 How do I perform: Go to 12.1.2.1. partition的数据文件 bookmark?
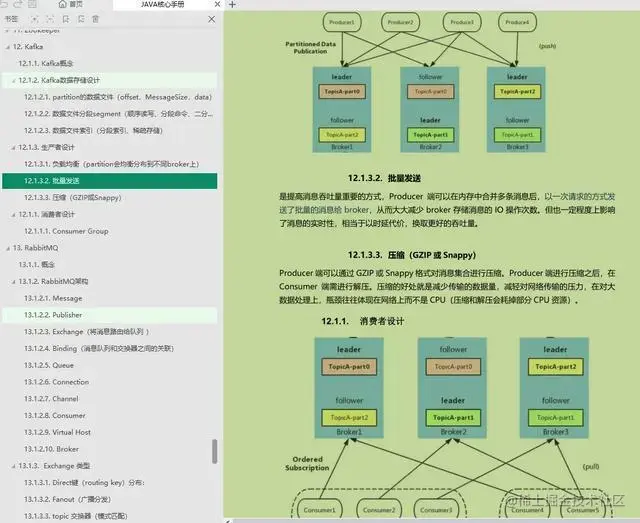118,97
